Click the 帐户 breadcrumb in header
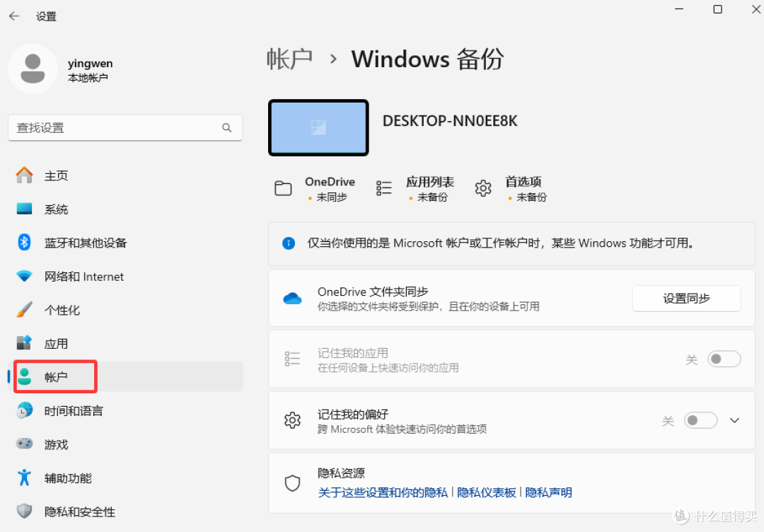Image resolution: width=764 pixels, height=532 pixels. pyautogui.click(x=289, y=59)
